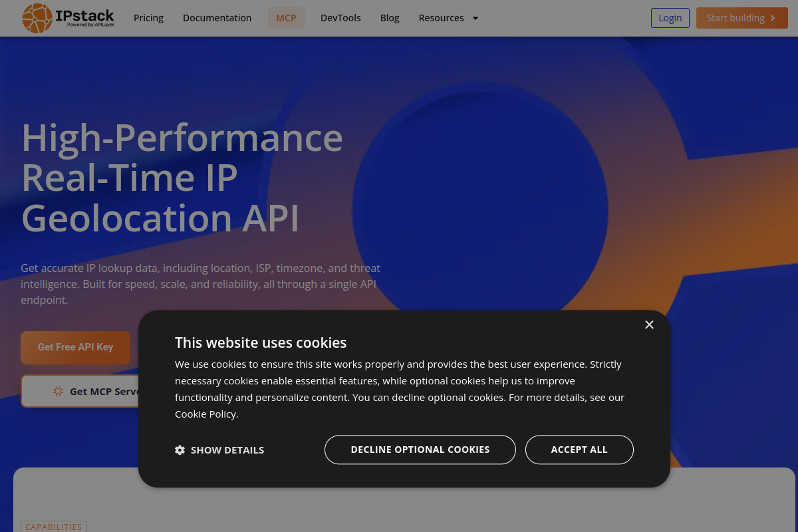Click the Login button
The width and height of the screenshot is (798, 532).
click(670, 18)
